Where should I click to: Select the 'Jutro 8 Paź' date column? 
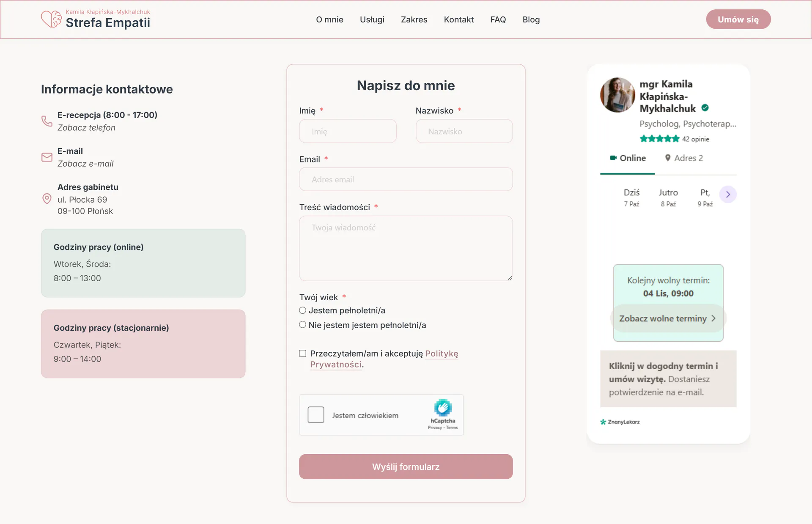668,198
